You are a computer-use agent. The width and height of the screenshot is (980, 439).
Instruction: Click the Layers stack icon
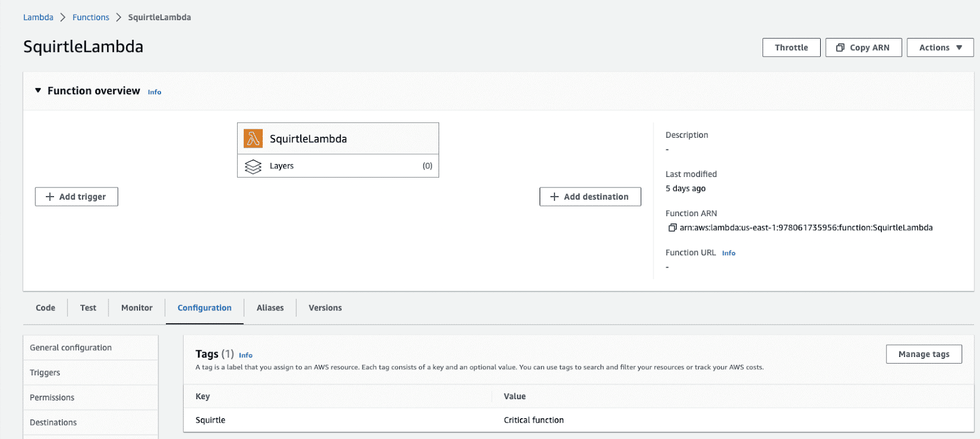click(253, 167)
